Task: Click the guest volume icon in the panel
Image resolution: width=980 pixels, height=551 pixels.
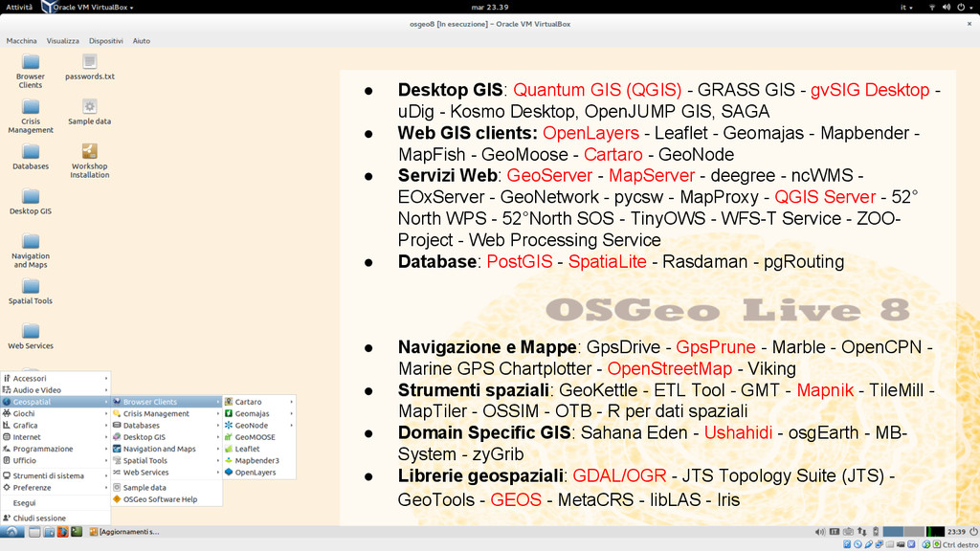Action: click(820, 532)
